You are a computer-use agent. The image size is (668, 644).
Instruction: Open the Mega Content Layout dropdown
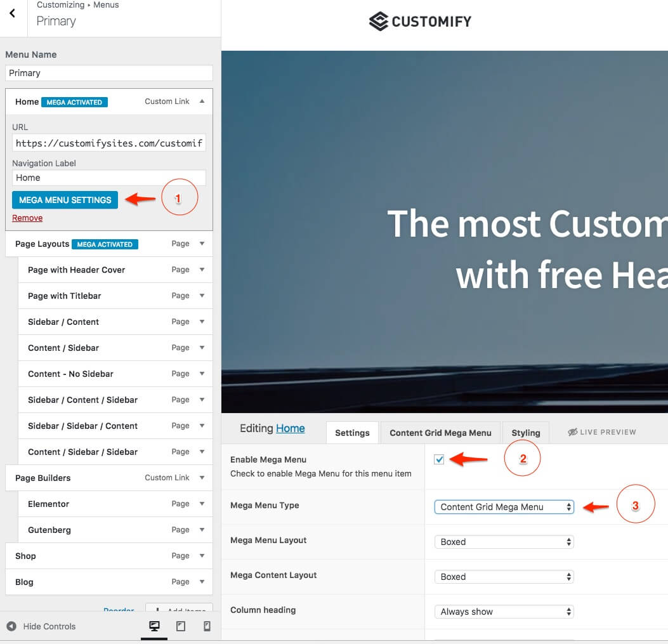tap(504, 577)
